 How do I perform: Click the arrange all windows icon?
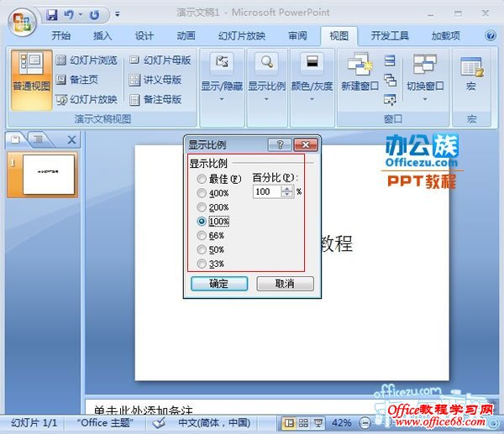(390, 60)
